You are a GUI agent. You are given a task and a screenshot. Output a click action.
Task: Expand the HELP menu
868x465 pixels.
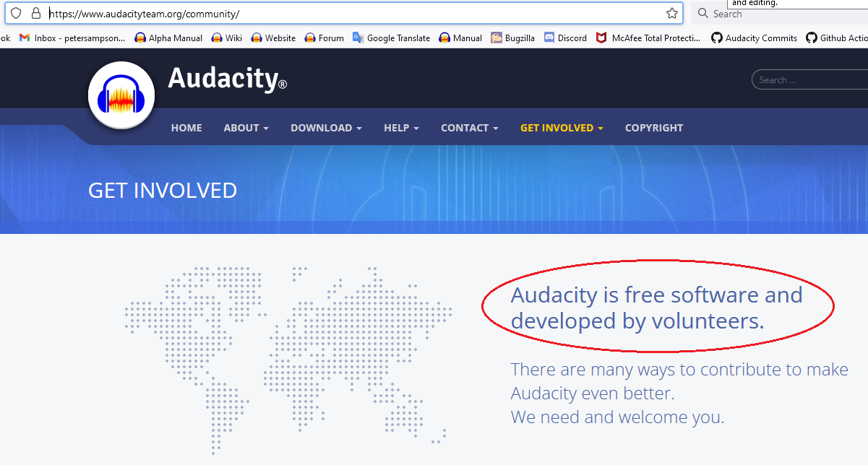[x=401, y=128]
